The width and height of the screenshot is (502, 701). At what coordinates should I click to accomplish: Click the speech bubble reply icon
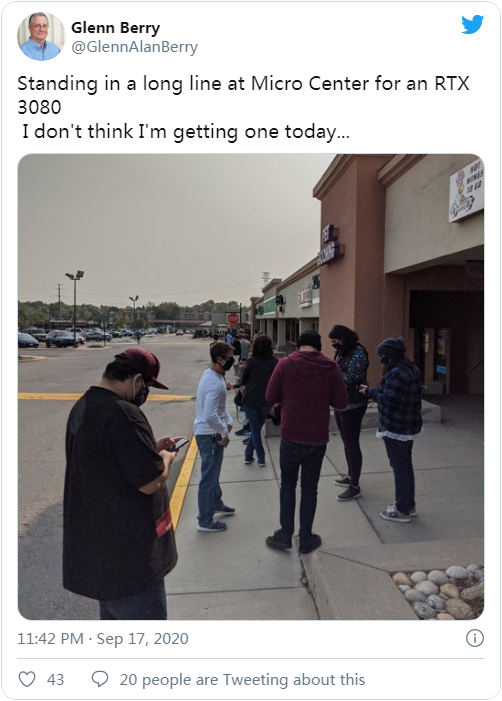tap(100, 680)
